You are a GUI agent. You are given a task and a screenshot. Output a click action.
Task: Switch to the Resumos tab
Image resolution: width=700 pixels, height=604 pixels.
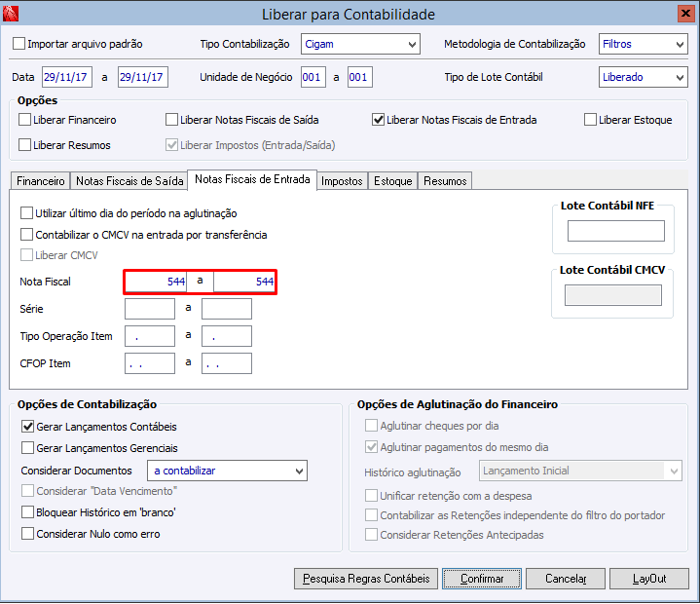point(445,181)
